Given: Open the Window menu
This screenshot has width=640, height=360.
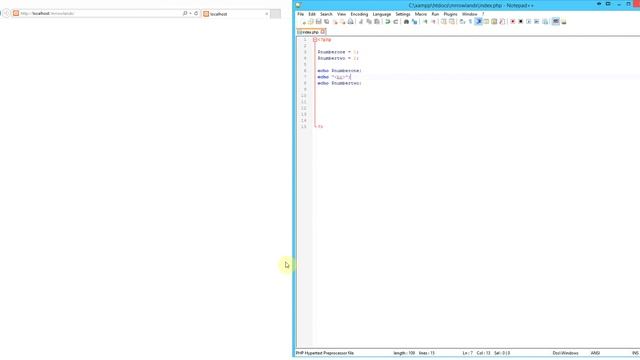Looking at the screenshot, I should (x=469, y=14).
